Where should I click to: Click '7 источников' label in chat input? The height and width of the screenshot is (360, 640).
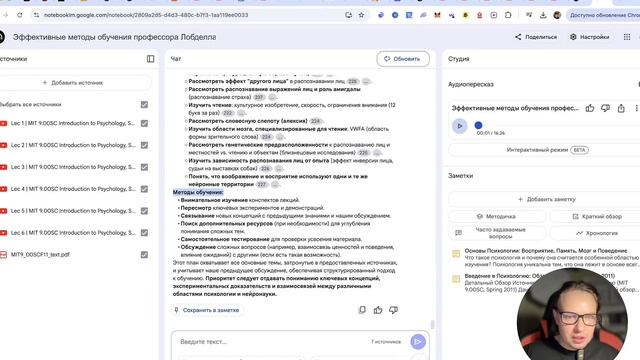(386, 342)
